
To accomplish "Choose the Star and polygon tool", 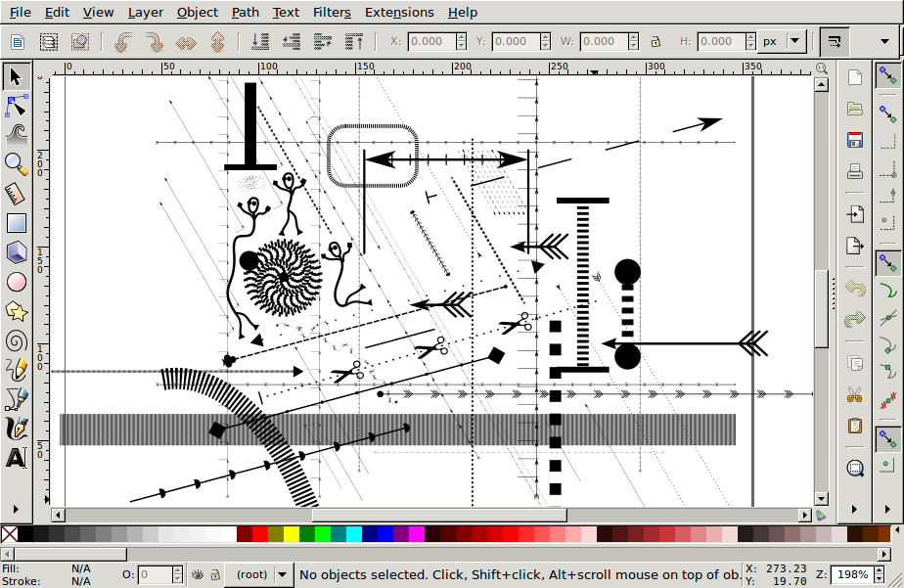I will (x=17, y=311).
